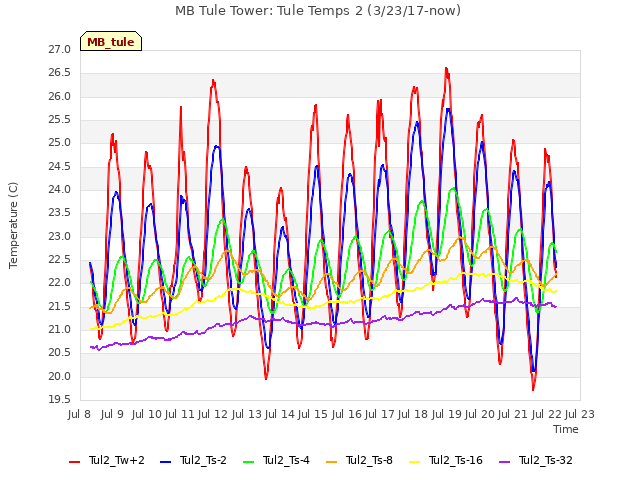
Task: Click the 27.0 y-axis tick label
Action: click(x=60, y=50)
